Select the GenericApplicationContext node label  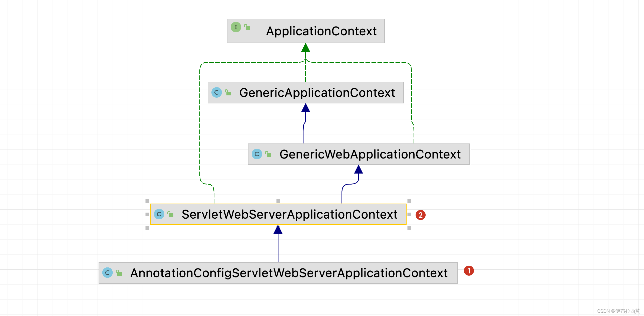[317, 93]
